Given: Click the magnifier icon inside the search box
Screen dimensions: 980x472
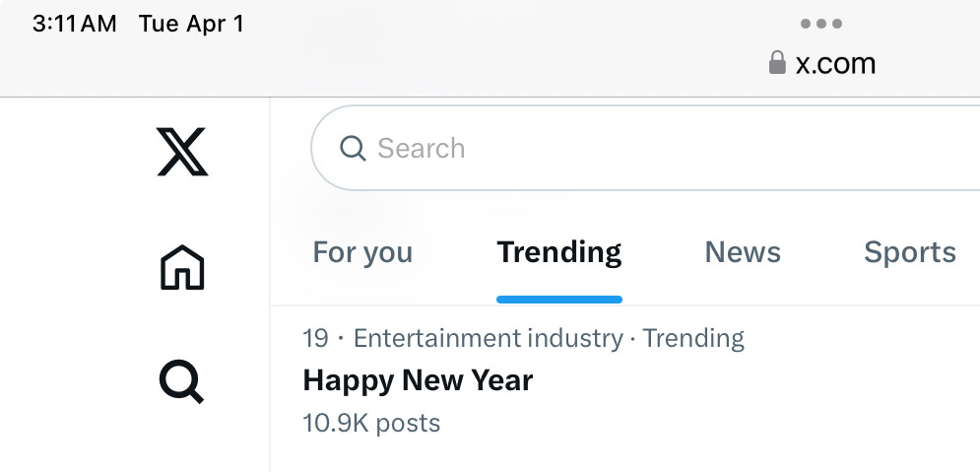Looking at the screenshot, I should (353, 148).
